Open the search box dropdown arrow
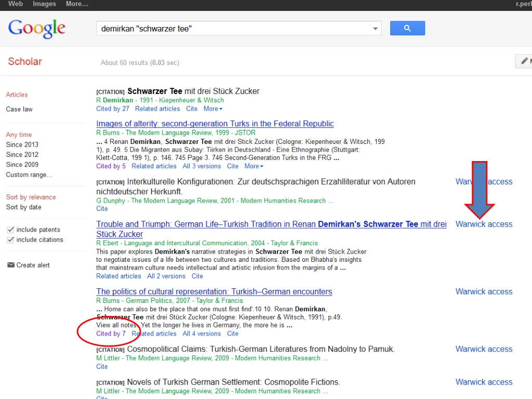This screenshot has height=399, width=532. click(x=375, y=29)
